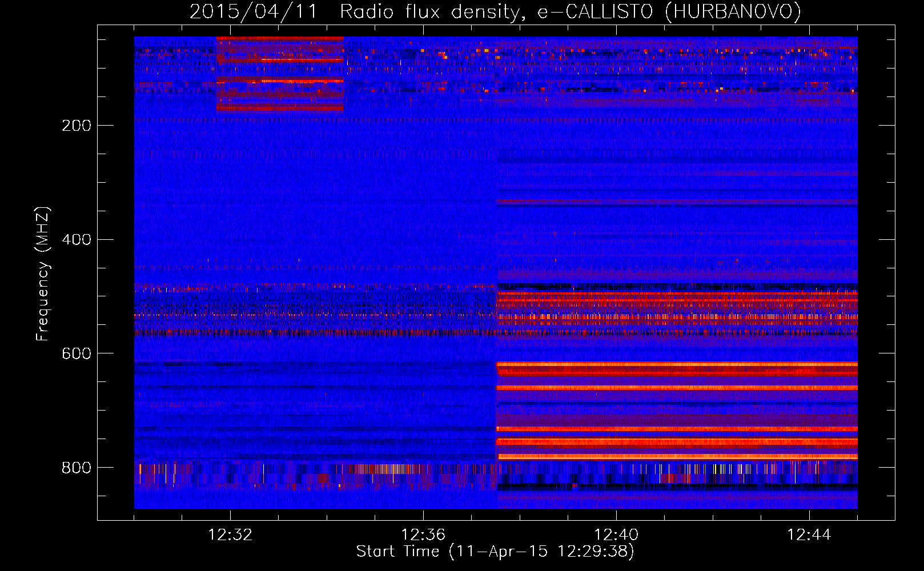Image resolution: width=924 pixels, height=571 pixels.
Task: Click the 'Start Time (11-Apr-15 12:29:38)' label
Action: 495,552
